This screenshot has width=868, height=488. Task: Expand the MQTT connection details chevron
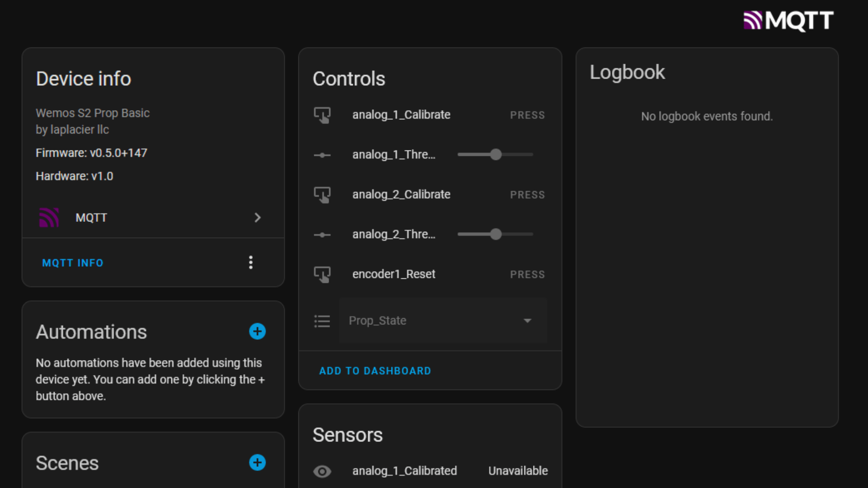pos(258,218)
